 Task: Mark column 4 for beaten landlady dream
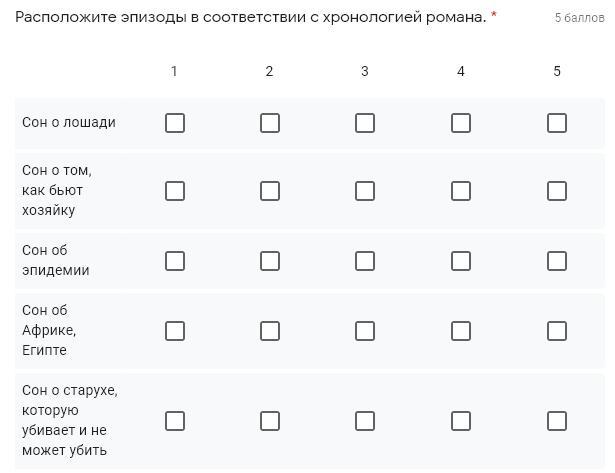coord(461,191)
